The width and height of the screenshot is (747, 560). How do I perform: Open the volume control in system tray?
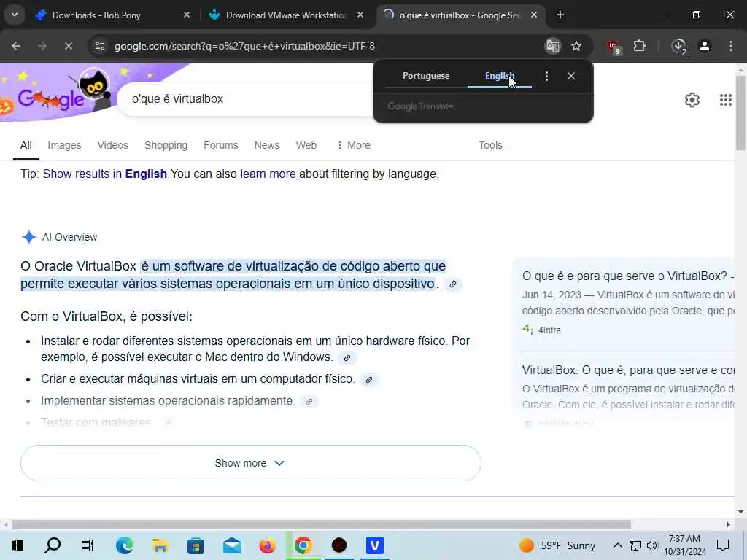click(652, 545)
